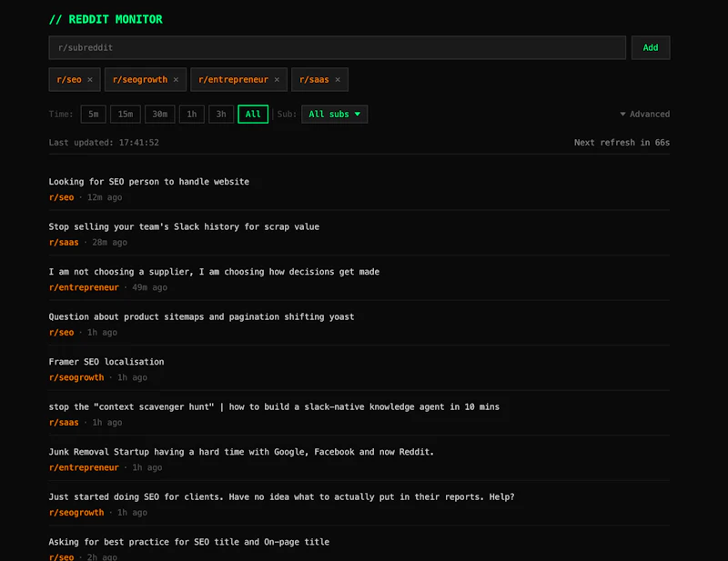Click r/seogrowth label under 'Framer SEO localisation'

76,377
